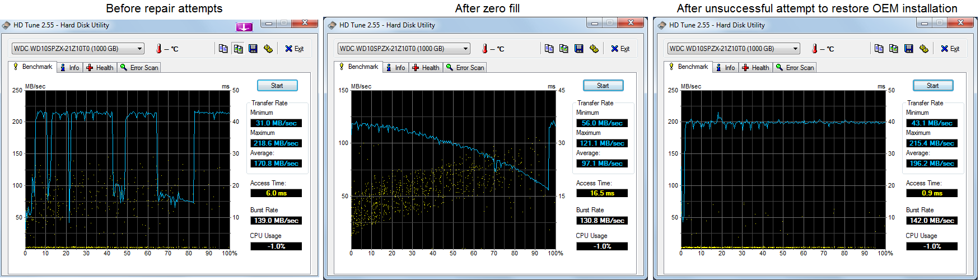Open drive dropdown in Before repair window
Image resolution: width=980 pixels, height=280 pixels.
coord(78,49)
